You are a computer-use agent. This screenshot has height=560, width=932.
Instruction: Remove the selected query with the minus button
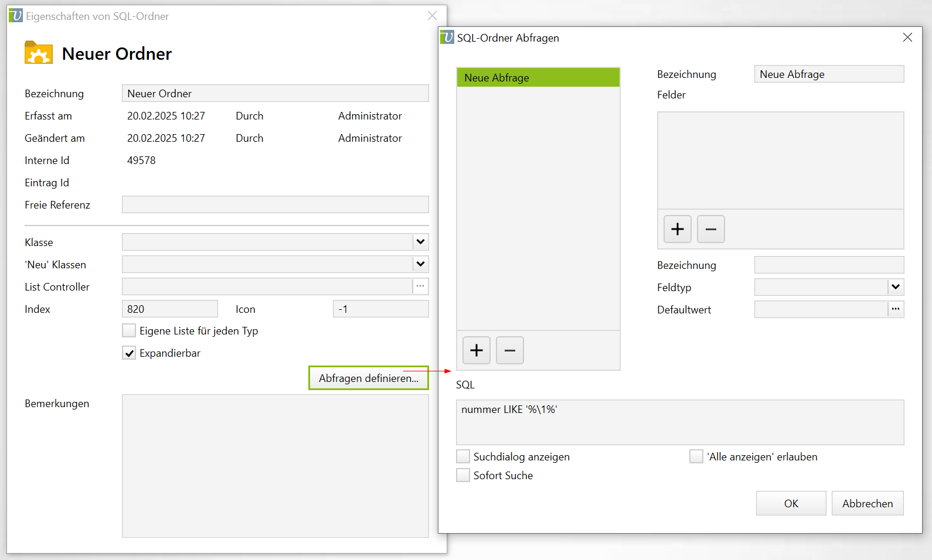pos(509,350)
